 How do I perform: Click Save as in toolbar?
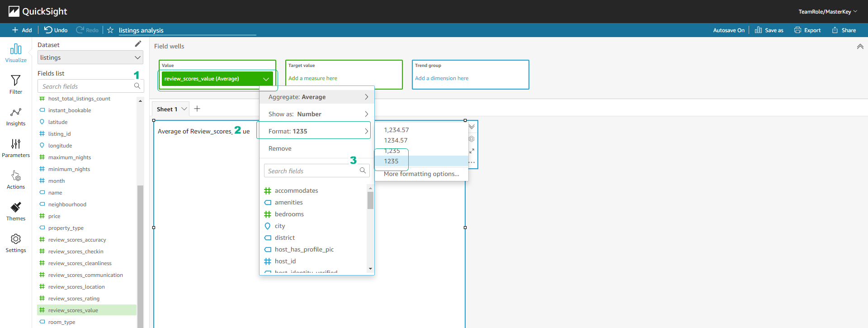(x=769, y=30)
